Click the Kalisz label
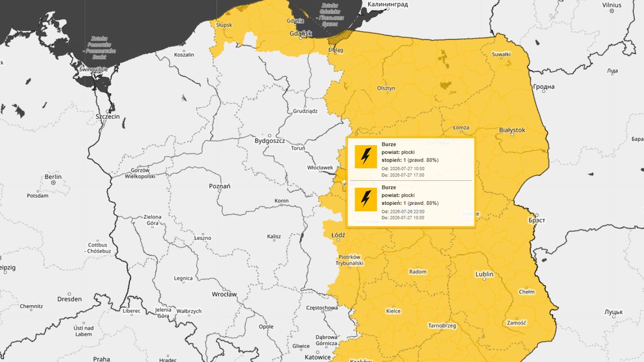Viewport: 644px width, 362px height. pyautogui.click(x=275, y=237)
